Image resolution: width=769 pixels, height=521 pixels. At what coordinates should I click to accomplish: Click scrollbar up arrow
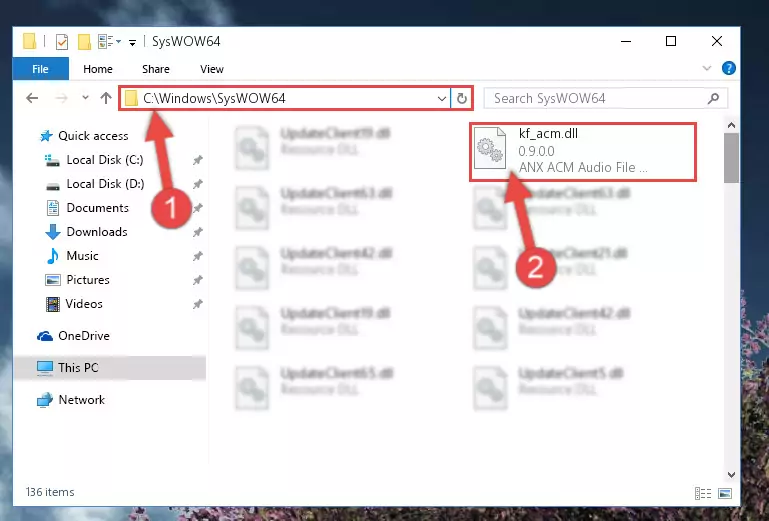pos(731,125)
